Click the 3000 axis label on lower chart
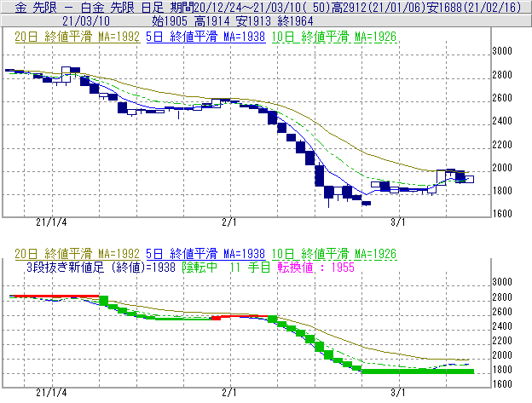 [502, 282]
